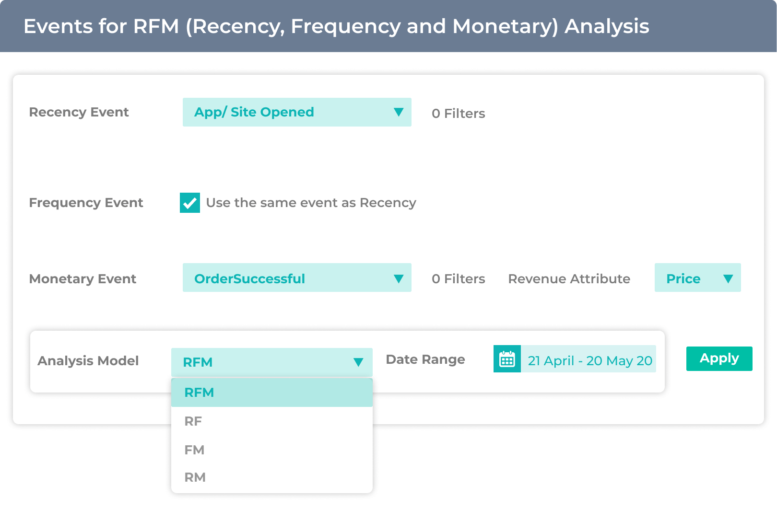Click the Events for RFM Analysis header title

(x=336, y=26)
